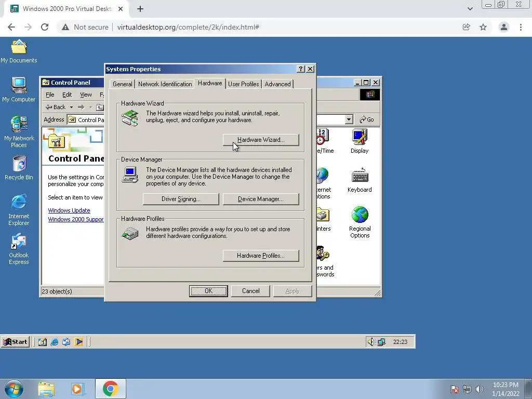Open Hardware Profiles button

coord(261,256)
